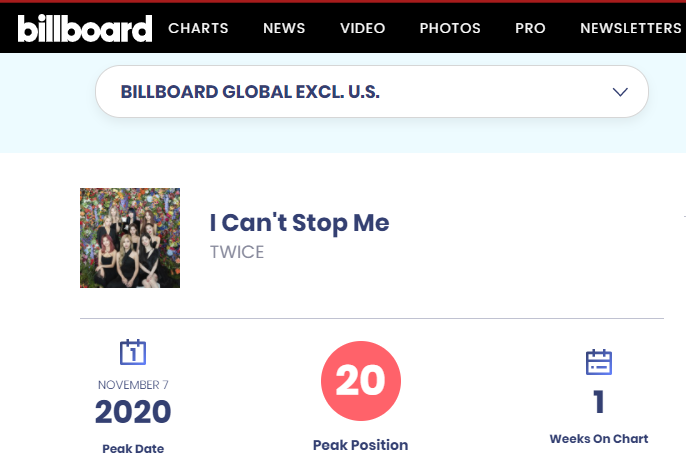Click the 2020 peak year text
686x464 pixels.
pos(133,412)
